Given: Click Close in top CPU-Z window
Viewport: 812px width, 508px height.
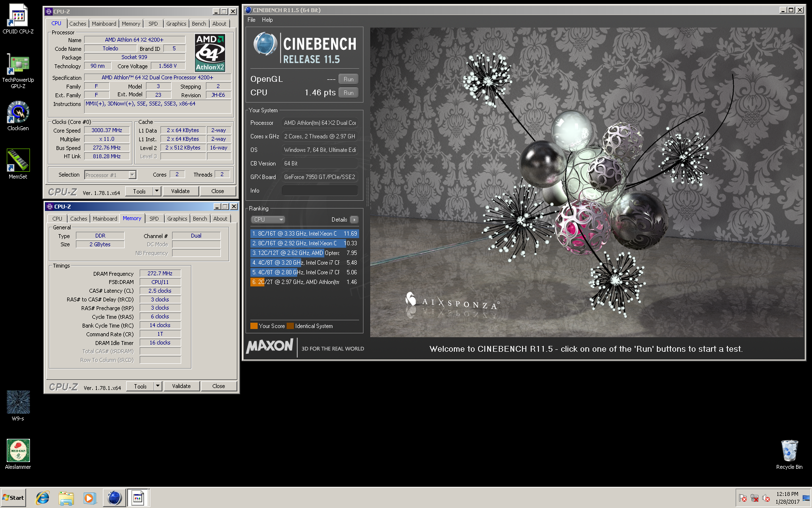Looking at the screenshot, I should (217, 191).
